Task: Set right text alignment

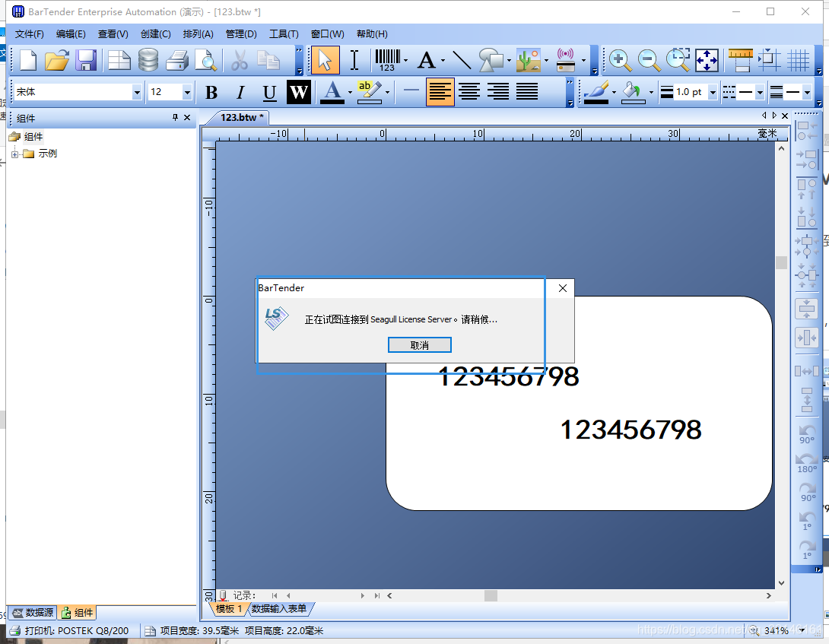Action: (498, 92)
